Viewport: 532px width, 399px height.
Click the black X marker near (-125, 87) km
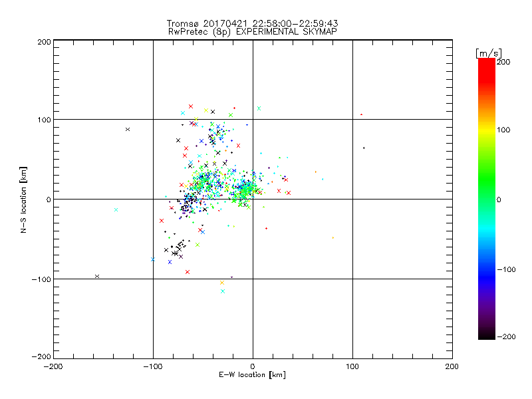128,129
